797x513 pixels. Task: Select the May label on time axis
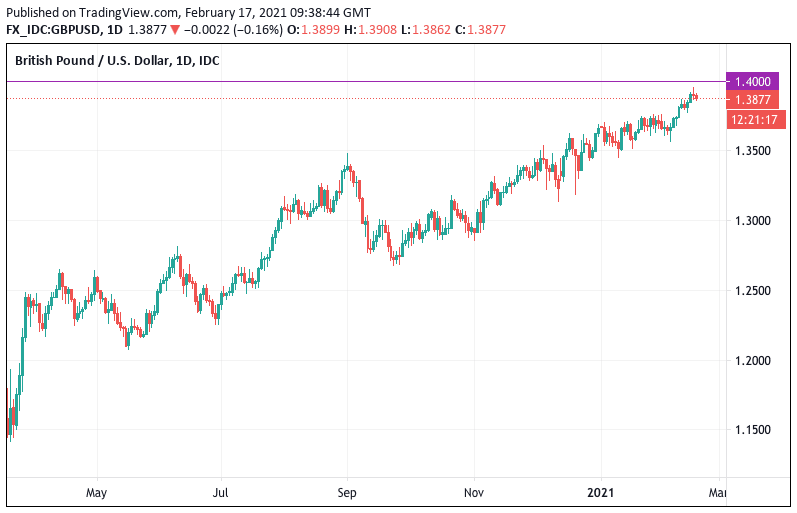click(96, 492)
